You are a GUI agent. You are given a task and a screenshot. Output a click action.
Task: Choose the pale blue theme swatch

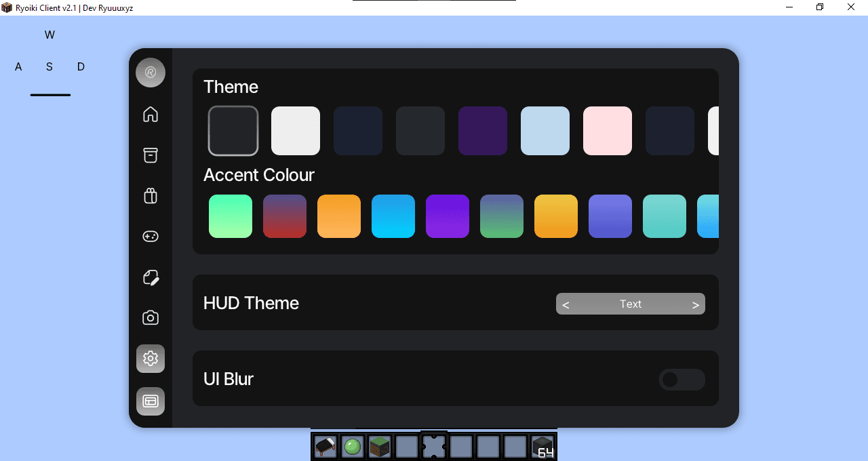pos(545,131)
